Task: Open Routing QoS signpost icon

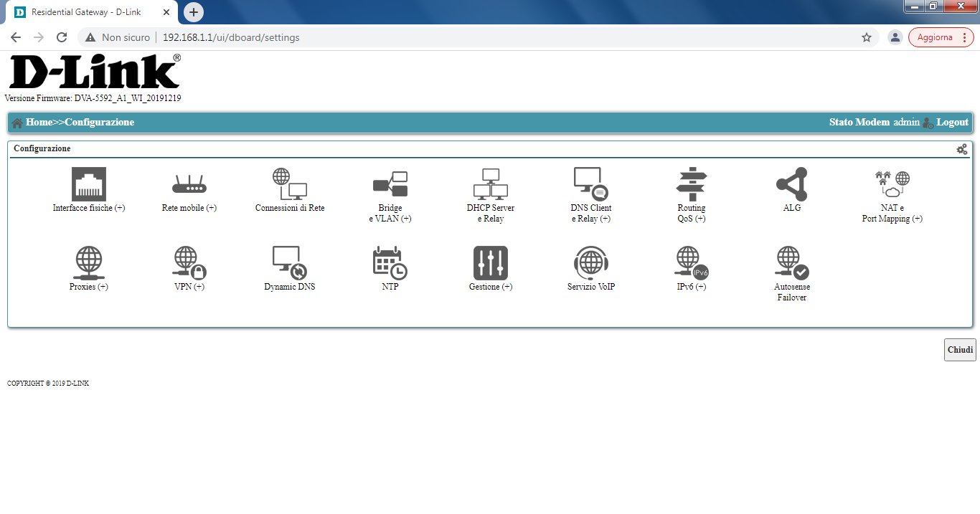Action: tap(692, 184)
